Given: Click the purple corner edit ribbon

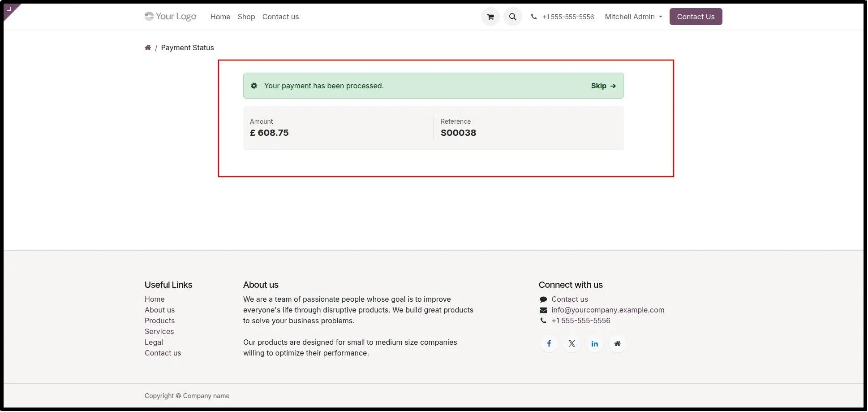Looking at the screenshot, I should [x=10, y=10].
